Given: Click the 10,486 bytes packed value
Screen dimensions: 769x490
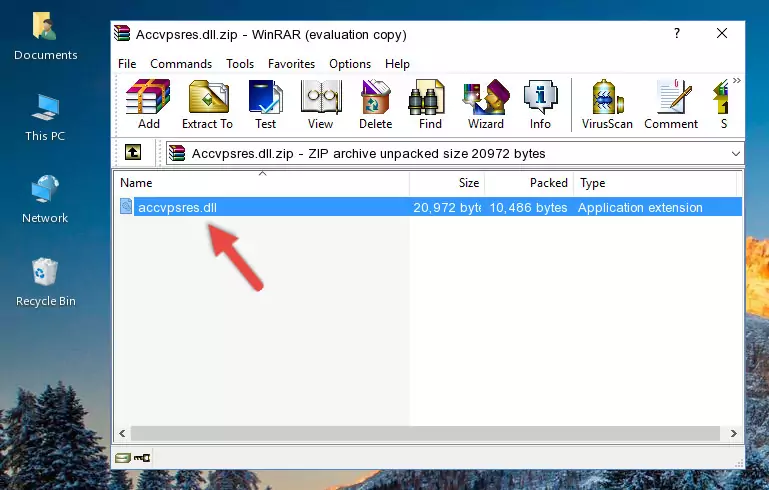Looking at the screenshot, I should click(528, 207).
